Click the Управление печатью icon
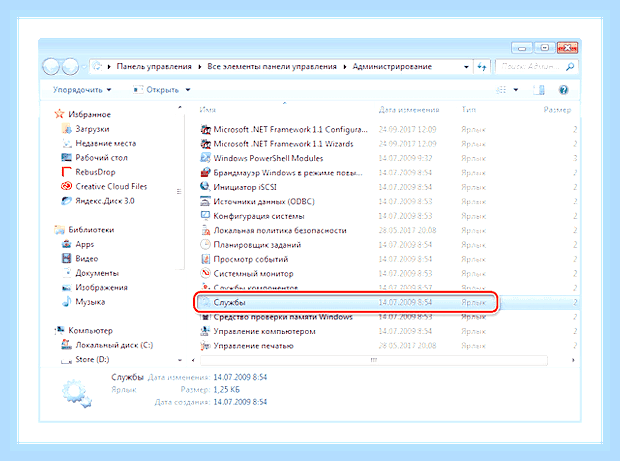This screenshot has width=620, height=461. pos(205,346)
